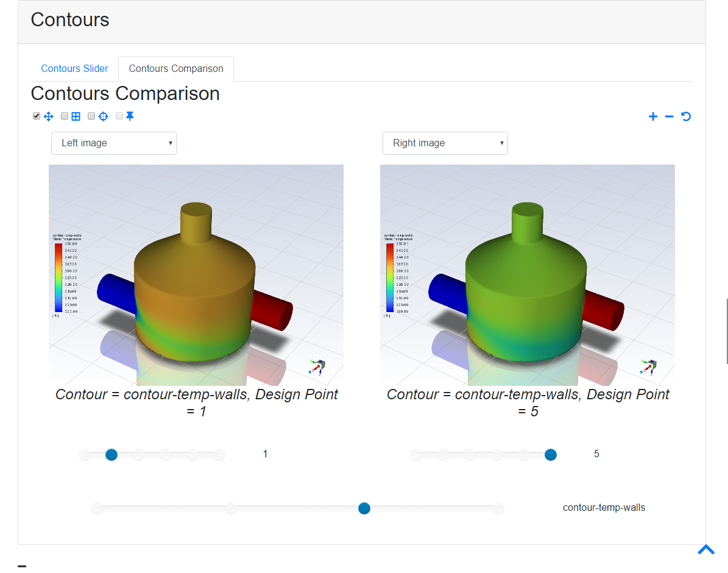
Task: Uncheck the pan mode checkbox
Action: 36,116
